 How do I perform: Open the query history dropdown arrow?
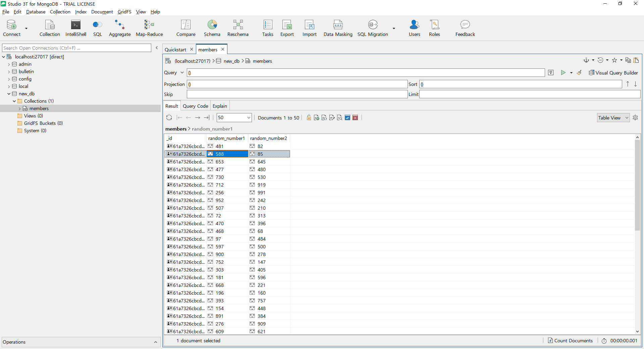point(607,60)
